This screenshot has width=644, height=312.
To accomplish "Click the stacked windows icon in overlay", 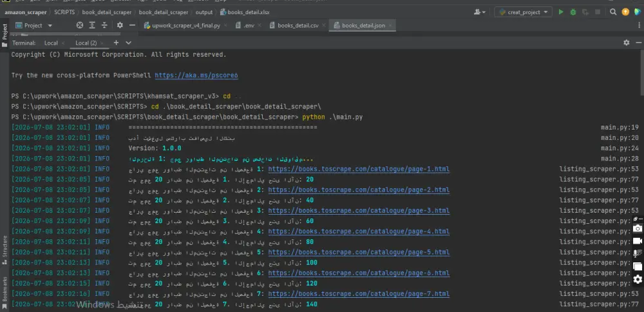I will pos(638,267).
